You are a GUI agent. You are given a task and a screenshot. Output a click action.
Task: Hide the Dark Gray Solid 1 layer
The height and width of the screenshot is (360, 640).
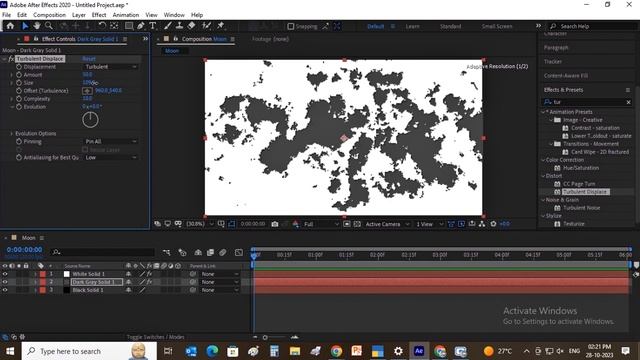pos(5,282)
